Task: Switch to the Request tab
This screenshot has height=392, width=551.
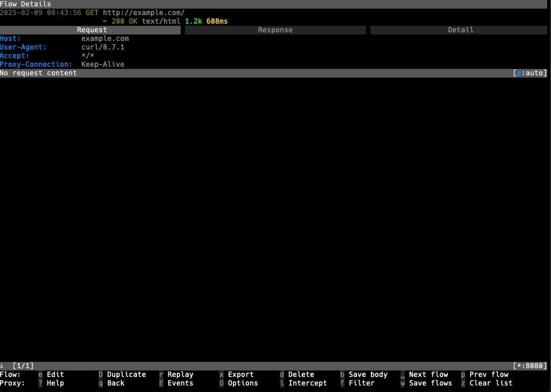Action: 91,30
